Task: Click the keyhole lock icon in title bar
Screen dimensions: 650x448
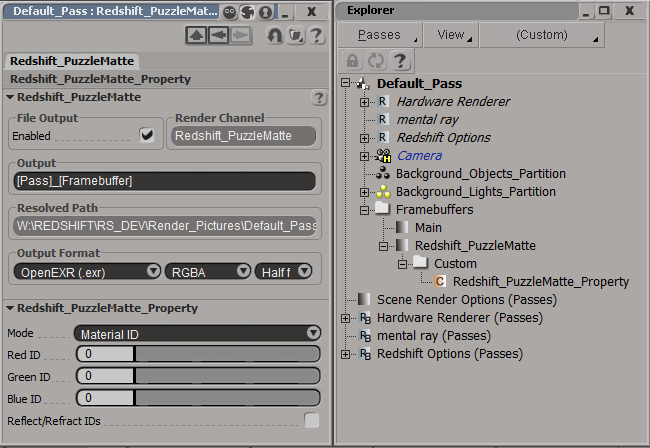Action: [265, 12]
